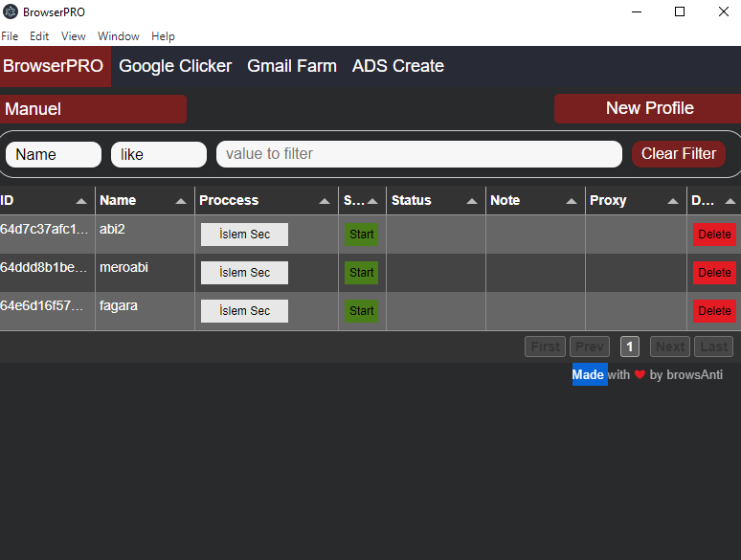Viewport: 741px width, 560px height.
Task: Click the highlighted Made text in footer
Action: (590, 374)
